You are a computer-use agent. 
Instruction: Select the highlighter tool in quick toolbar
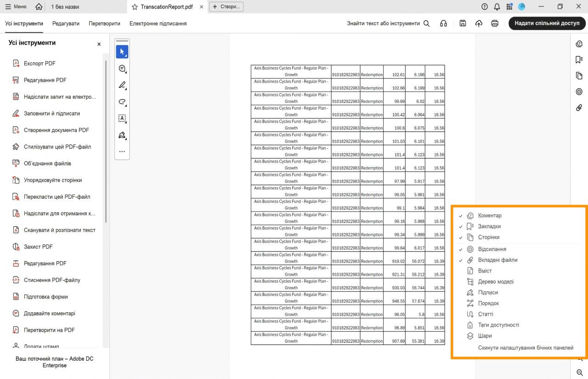click(x=122, y=85)
